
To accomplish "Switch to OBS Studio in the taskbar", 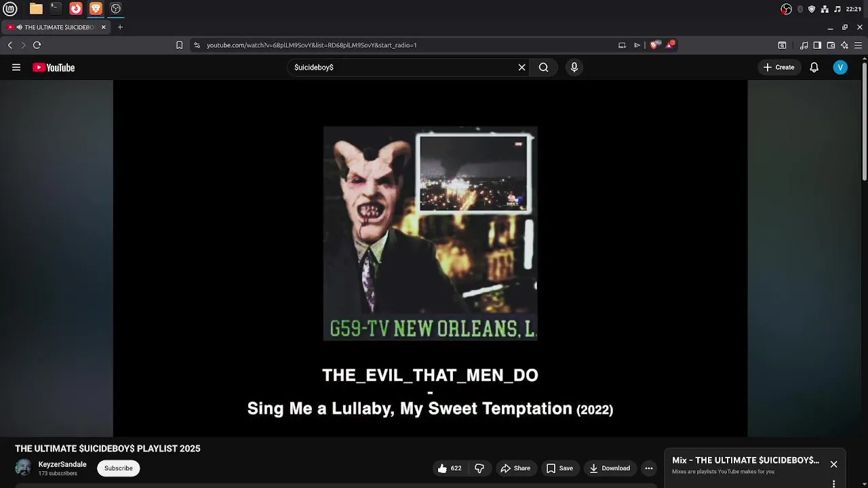I will click(x=116, y=9).
